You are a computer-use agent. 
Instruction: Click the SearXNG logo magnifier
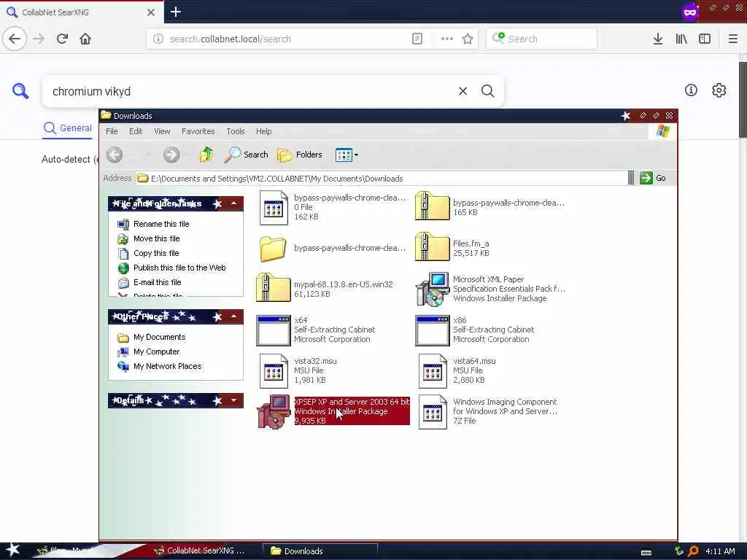coord(20,90)
